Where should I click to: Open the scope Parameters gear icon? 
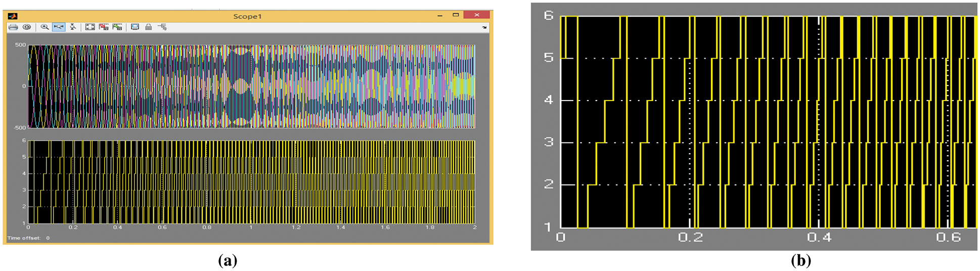(27, 27)
